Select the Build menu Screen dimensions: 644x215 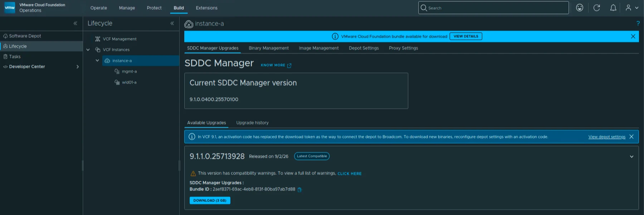pyautogui.click(x=179, y=8)
